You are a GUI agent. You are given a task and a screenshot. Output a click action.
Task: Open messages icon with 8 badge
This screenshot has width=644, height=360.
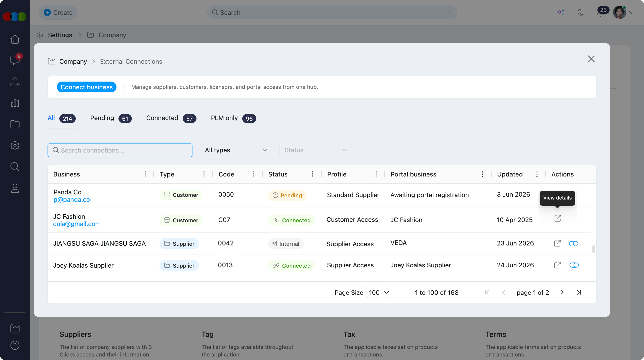15,60
